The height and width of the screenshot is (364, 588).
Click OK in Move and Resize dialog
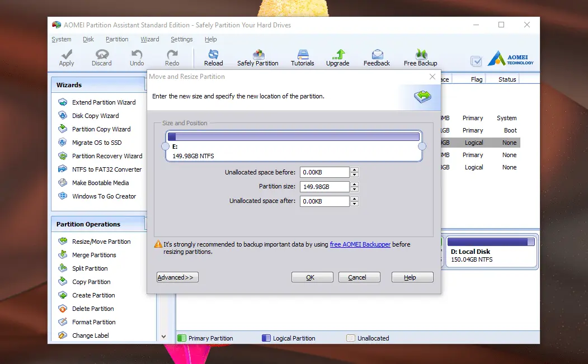click(312, 277)
